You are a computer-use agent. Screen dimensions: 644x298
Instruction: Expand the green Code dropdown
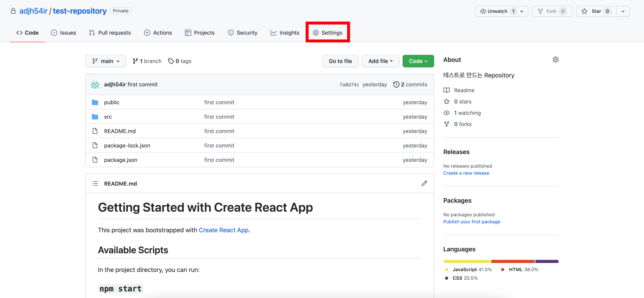[x=418, y=61]
